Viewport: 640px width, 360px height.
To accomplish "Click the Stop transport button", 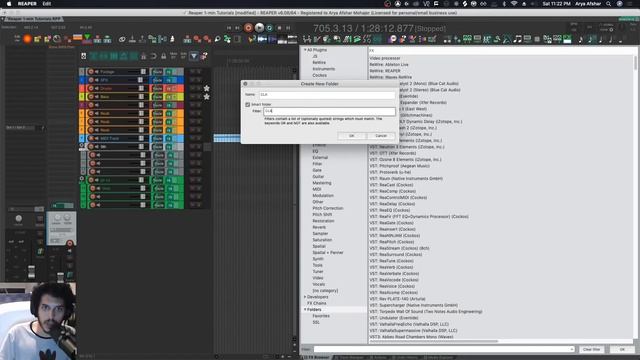I will pyautogui.click(x=279, y=28).
